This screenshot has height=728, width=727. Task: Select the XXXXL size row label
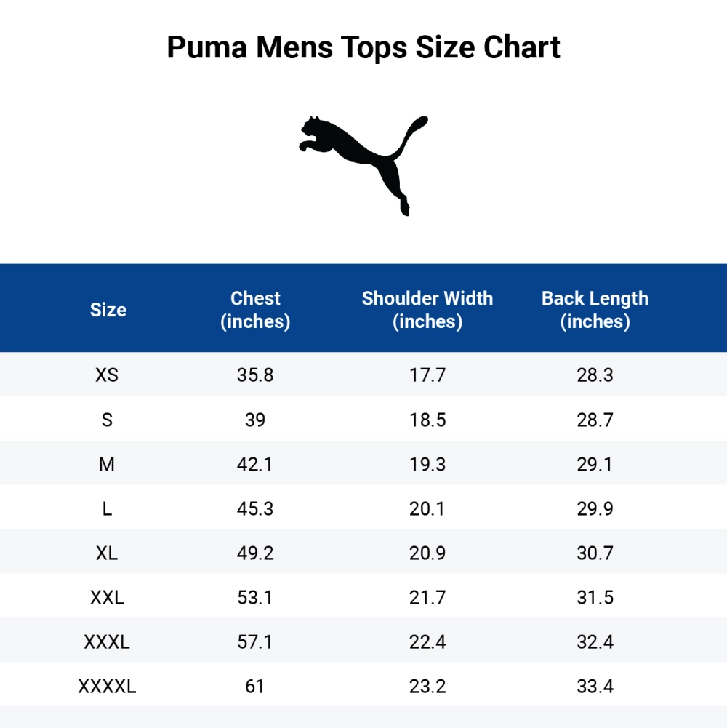(107, 686)
